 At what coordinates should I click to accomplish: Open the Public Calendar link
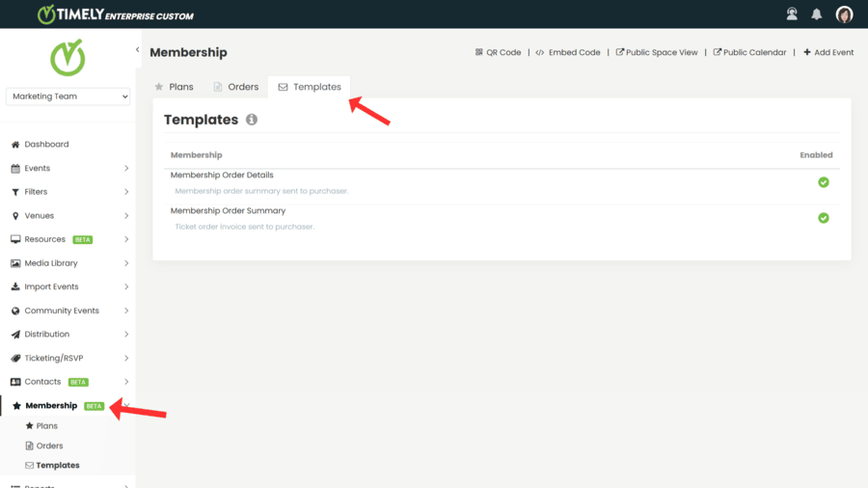[749, 53]
